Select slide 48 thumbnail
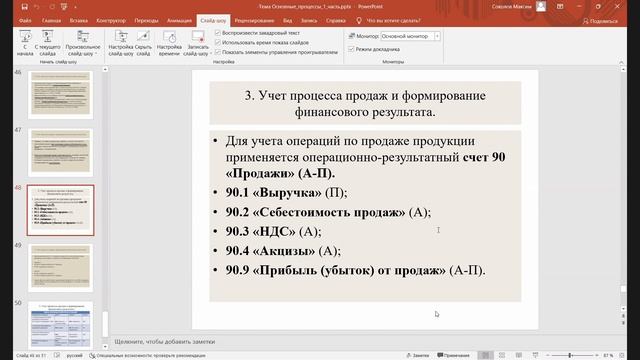This screenshot has height=360, width=640. tap(60, 210)
